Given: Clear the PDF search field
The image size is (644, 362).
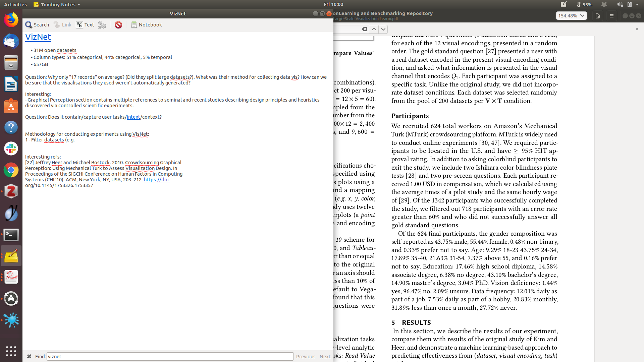Looking at the screenshot, I should tap(364, 29).
